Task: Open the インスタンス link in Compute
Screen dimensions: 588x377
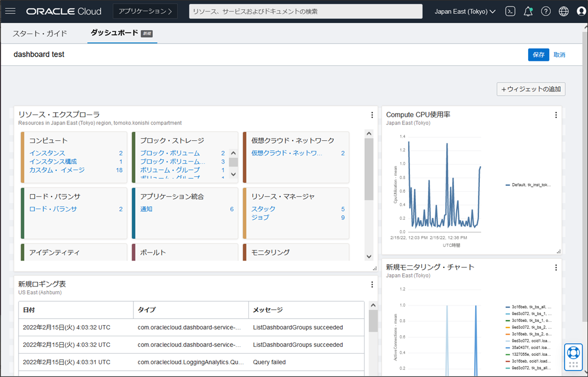Action: 47,153
